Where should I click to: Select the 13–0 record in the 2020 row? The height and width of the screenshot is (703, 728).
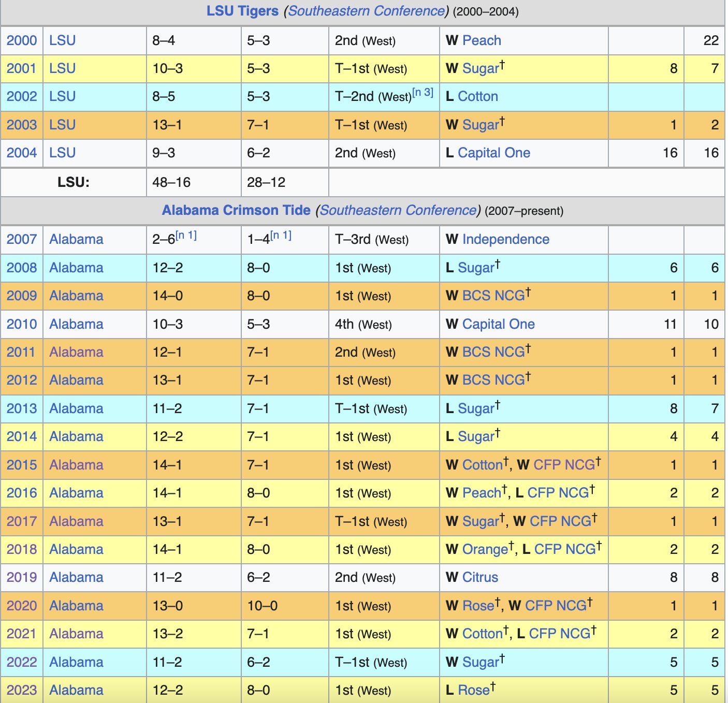coord(168,606)
